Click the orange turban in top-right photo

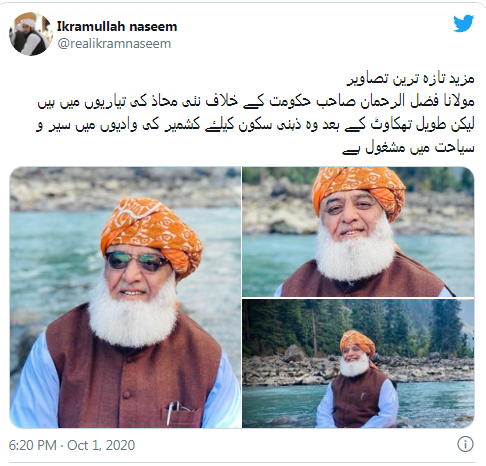coord(360,188)
